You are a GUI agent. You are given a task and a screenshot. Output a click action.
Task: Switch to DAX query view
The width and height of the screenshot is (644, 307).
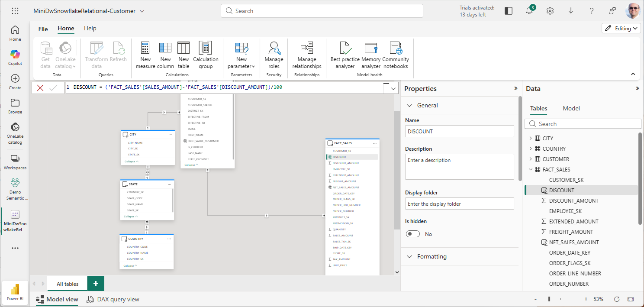113,299
